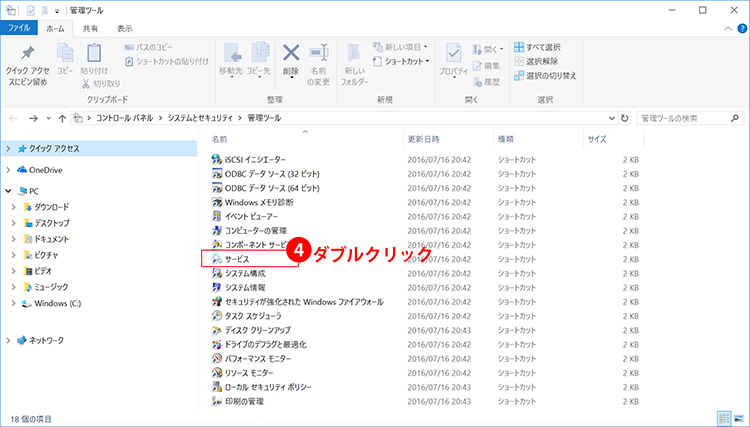
Task: Sort the list by the 更新日時 column header
Action: (x=425, y=139)
